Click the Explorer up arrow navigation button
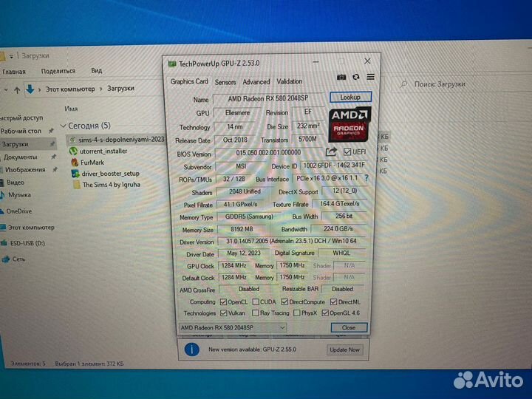Viewport: 532px width, 399px height. point(17,90)
